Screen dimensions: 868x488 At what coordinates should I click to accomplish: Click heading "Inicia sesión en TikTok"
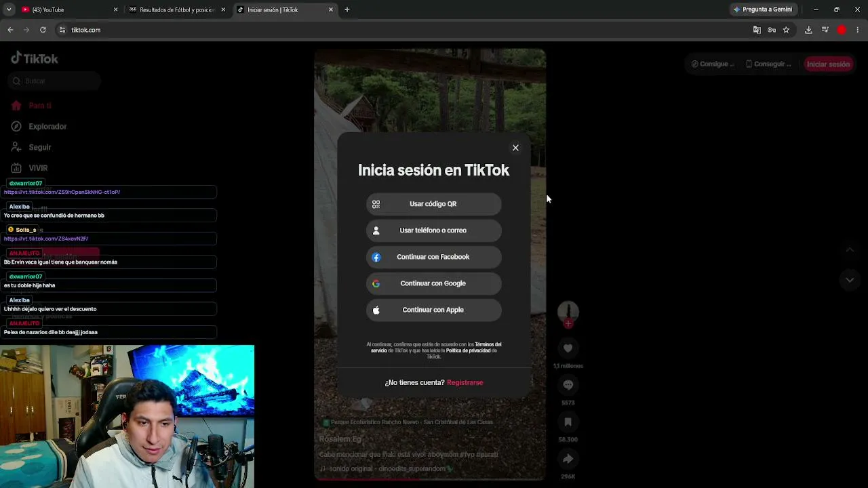(434, 170)
